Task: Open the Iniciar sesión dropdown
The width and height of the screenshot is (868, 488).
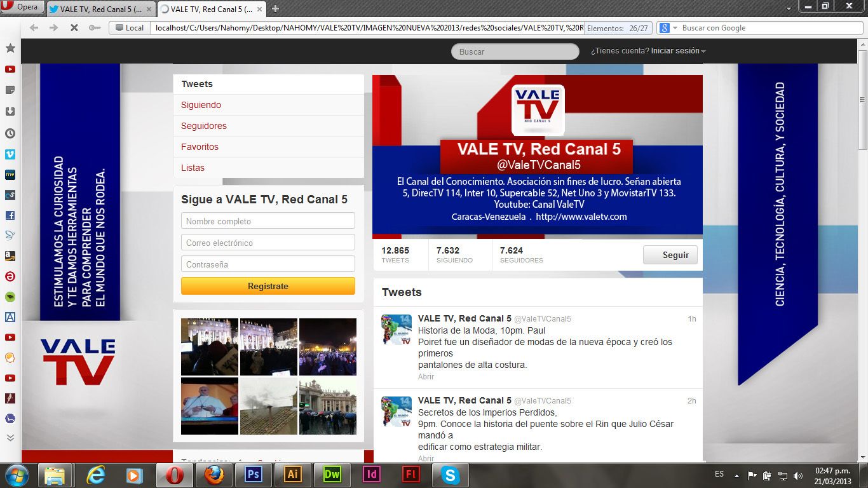Action: 678,51
